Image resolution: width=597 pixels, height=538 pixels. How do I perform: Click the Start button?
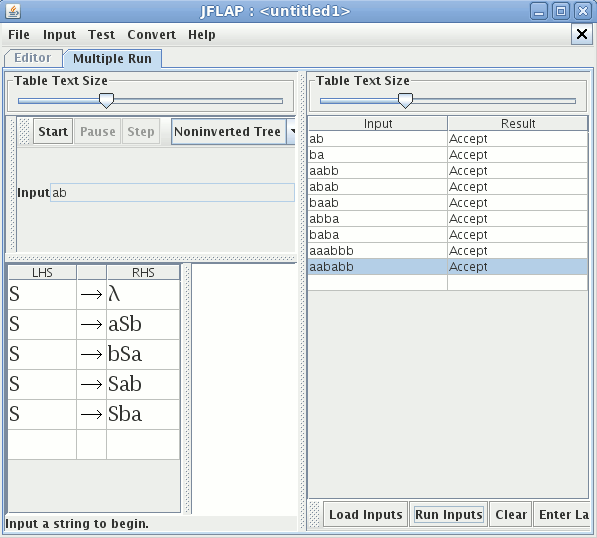tap(53, 131)
